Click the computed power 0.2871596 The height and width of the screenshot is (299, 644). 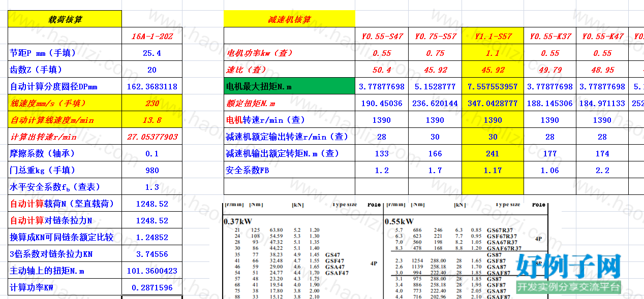coord(152,287)
